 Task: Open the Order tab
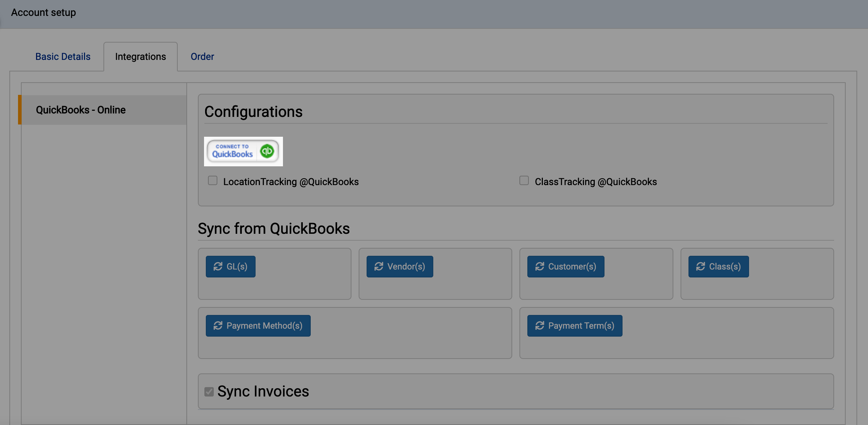(x=202, y=56)
